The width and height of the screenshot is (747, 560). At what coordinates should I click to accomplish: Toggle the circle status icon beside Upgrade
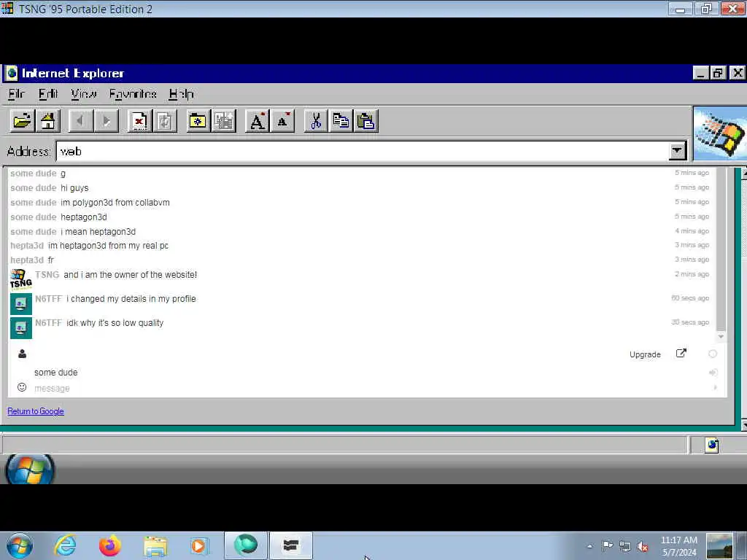713,354
